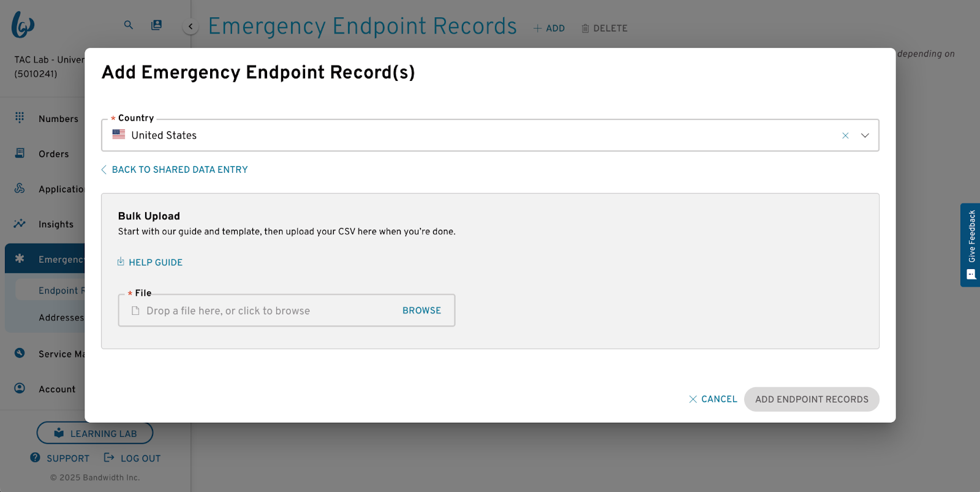
Task: Click the Account profile icon
Action: pos(20,388)
